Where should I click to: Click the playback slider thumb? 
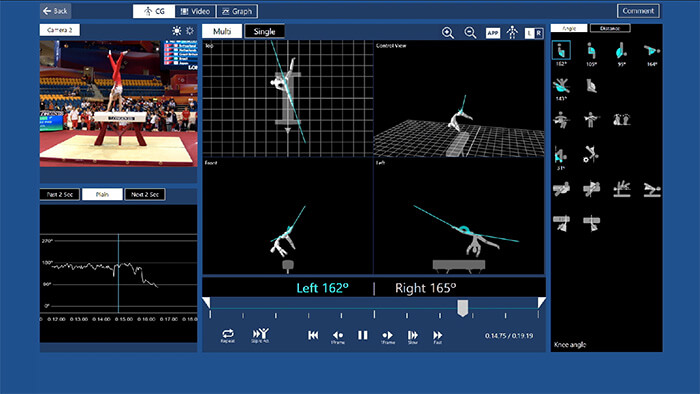[x=462, y=308]
